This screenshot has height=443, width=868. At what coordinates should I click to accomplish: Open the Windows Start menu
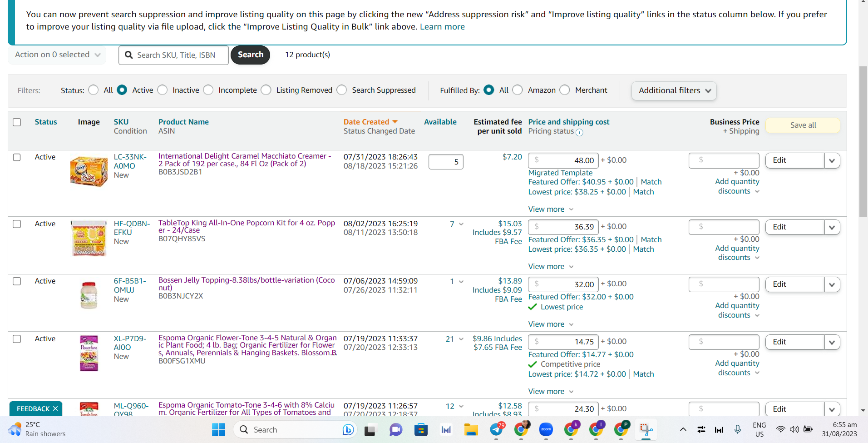218,429
